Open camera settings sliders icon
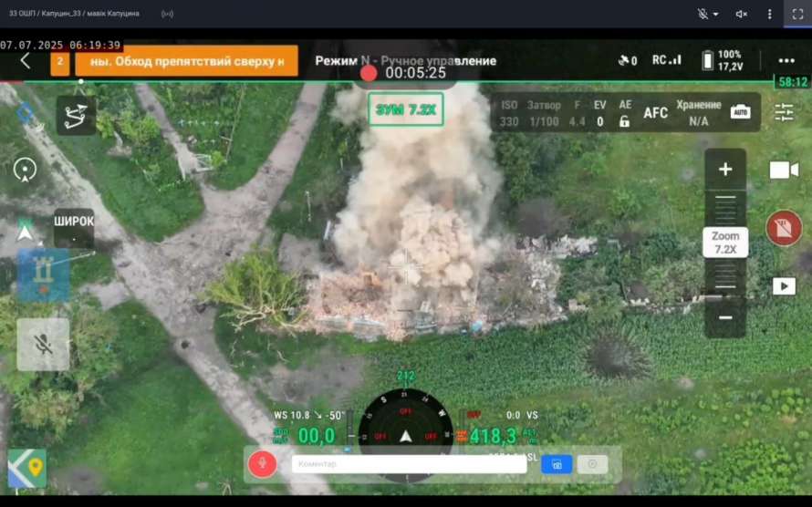Viewport: 812px width, 507px height. click(784, 112)
